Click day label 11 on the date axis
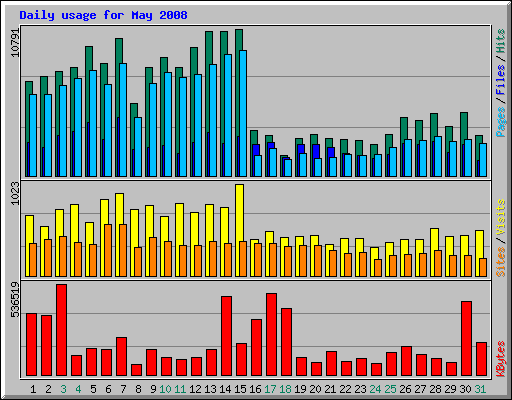 180,389
